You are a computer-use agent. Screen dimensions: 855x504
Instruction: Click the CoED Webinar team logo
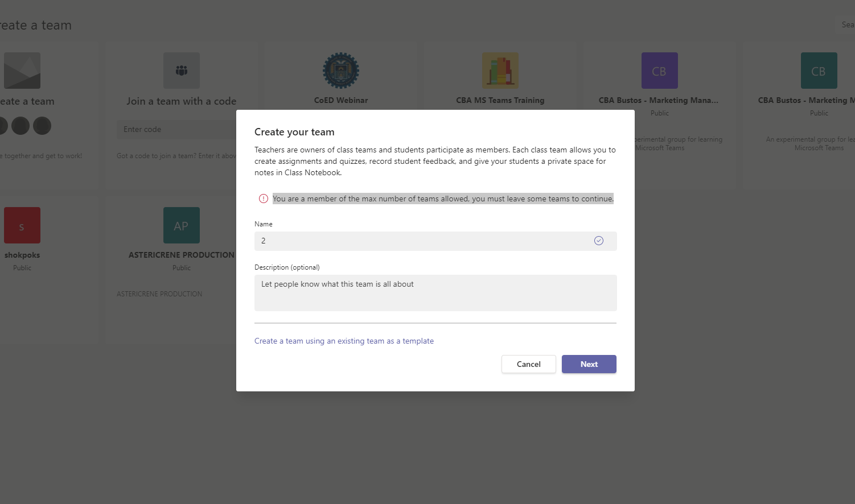(x=341, y=71)
